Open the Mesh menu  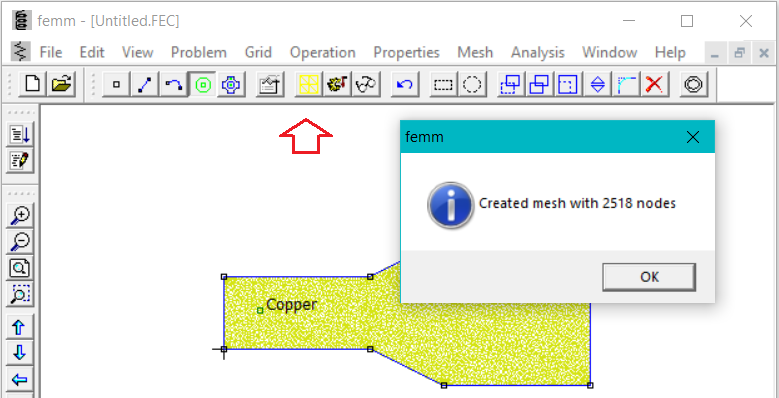point(475,53)
